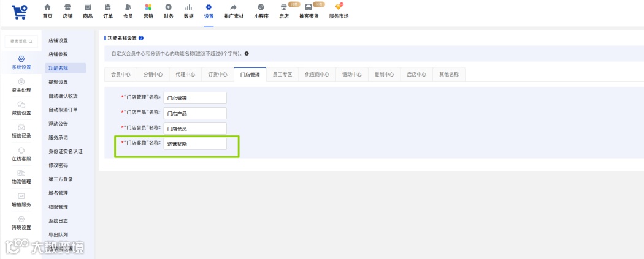
Task: Click the “门店会员”名称 input field
Action: click(195, 128)
